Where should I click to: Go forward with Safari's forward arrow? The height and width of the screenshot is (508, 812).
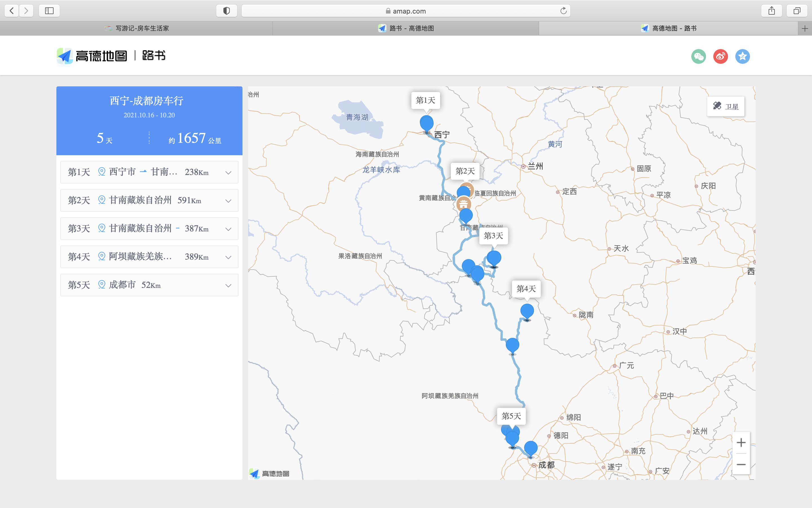[x=26, y=11]
